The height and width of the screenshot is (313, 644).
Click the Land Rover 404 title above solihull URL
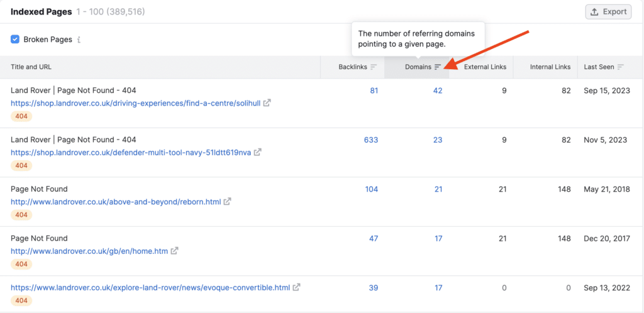coord(74,91)
